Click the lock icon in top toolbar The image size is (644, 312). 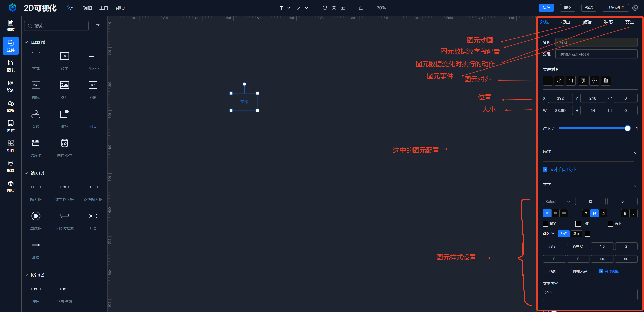pyautogui.click(x=361, y=8)
